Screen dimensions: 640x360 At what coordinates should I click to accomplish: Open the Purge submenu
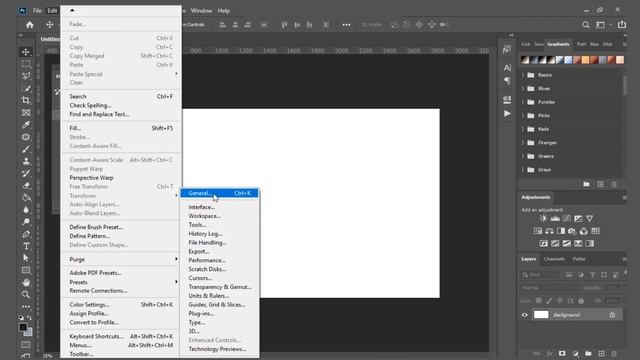pyautogui.click(x=121, y=259)
